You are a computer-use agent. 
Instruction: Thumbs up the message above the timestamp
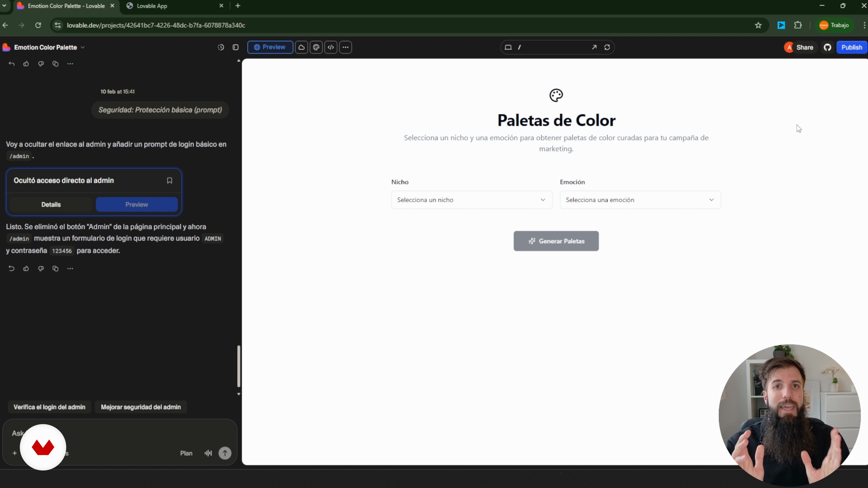pyautogui.click(x=26, y=64)
